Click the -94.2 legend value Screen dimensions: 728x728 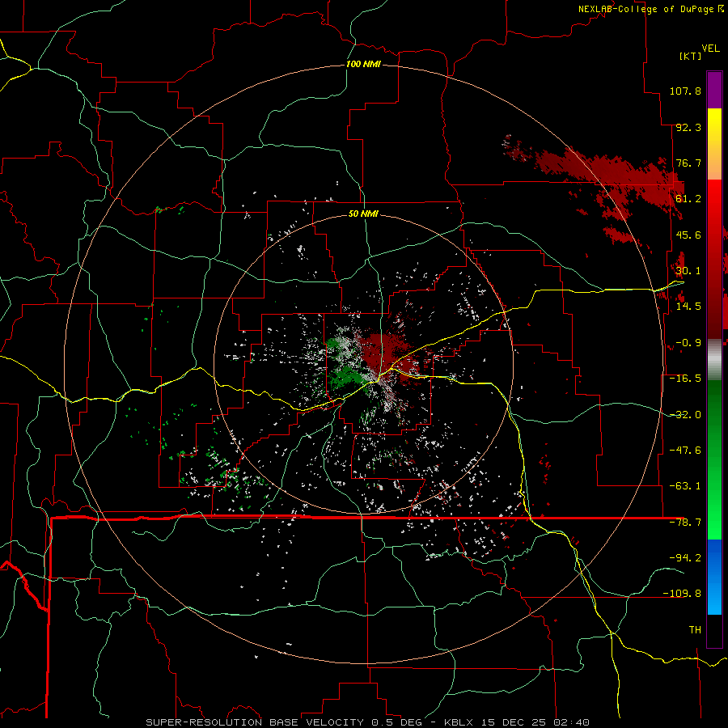click(685, 558)
